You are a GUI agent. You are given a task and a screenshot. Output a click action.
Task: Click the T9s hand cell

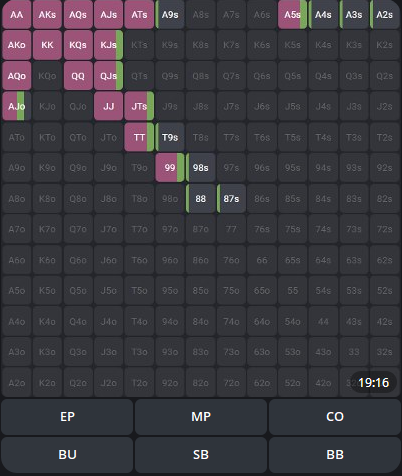pos(170,137)
